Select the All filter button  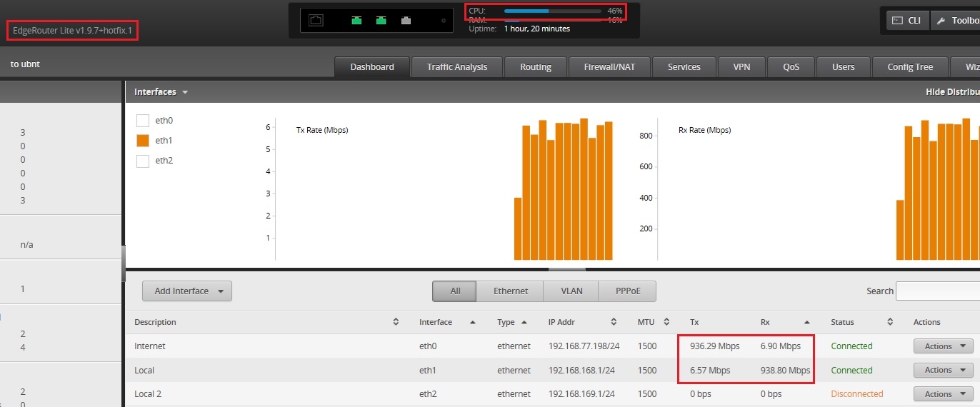[x=456, y=291]
